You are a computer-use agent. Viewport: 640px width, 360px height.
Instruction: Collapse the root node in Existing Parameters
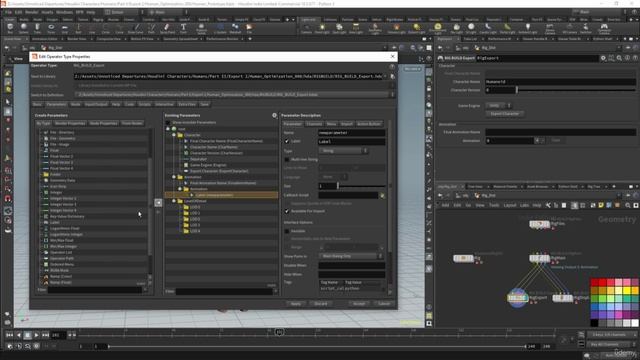[168, 129]
